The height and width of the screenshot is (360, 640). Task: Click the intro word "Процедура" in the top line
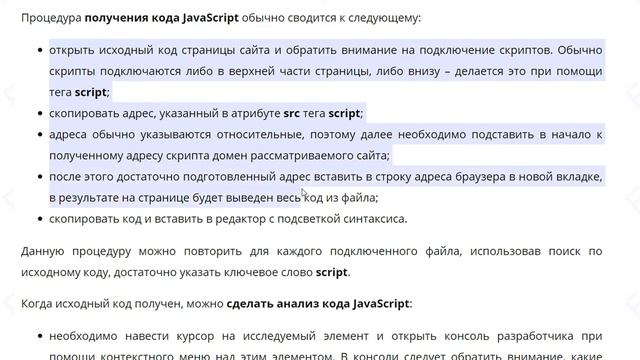pos(51,18)
